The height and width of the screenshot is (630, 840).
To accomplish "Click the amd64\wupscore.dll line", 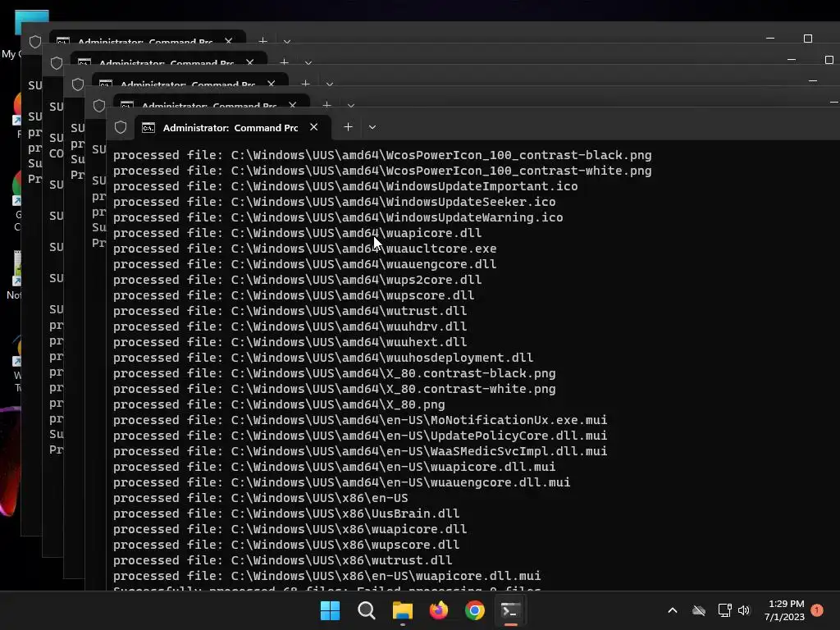I will tap(294, 295).
